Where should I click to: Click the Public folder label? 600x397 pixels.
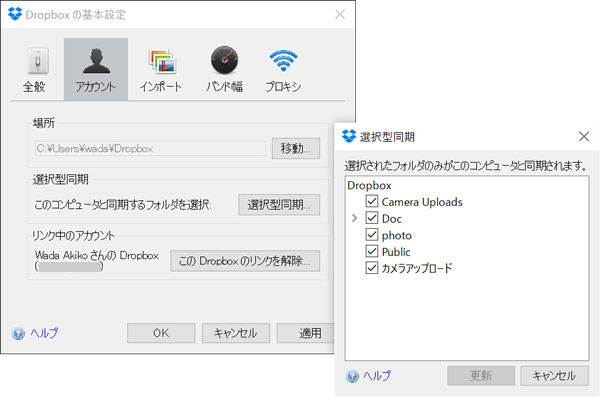coord(396,252)
